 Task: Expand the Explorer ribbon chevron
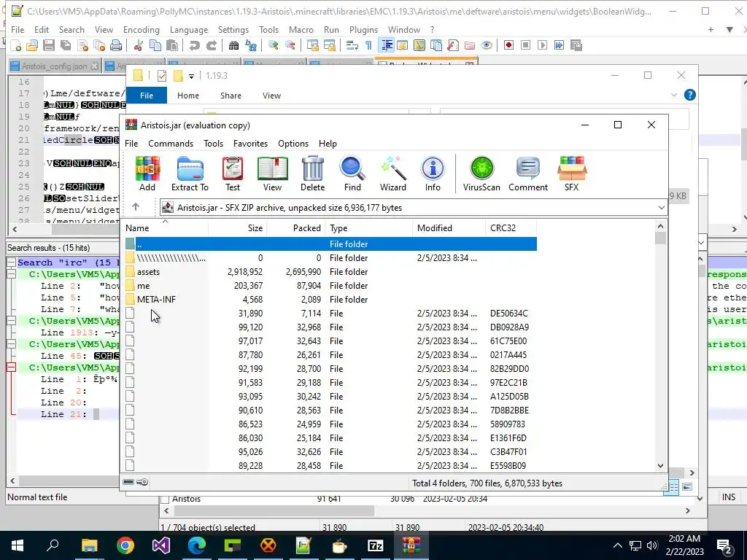click(x=673, y=96)
